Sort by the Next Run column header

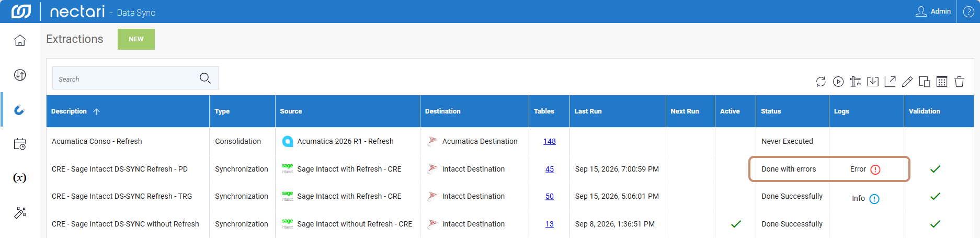685,111
